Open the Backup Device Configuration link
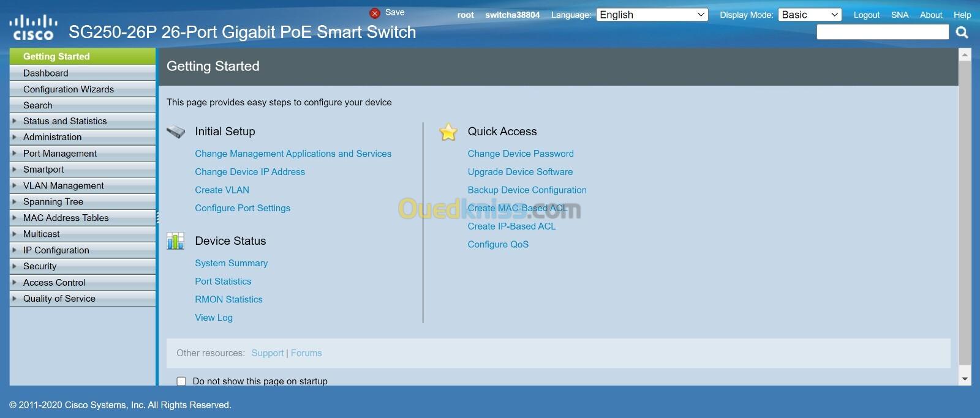 (x=527, y=190)
